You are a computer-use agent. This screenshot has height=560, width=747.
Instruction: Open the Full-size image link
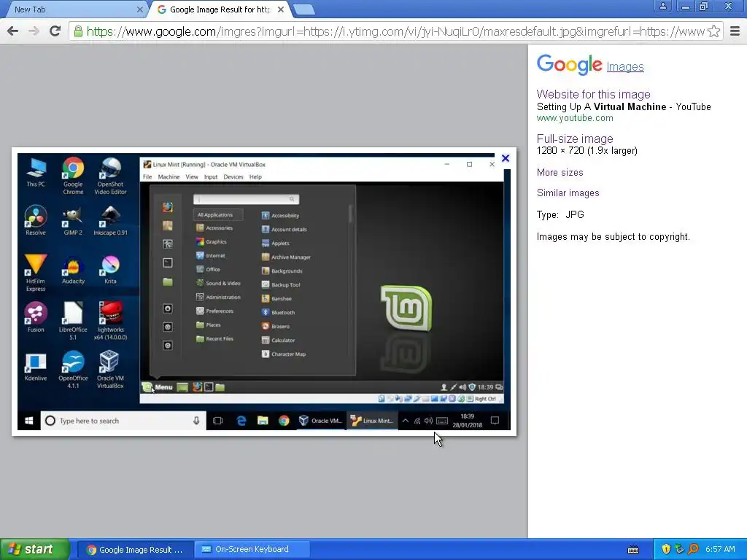coord(575,139)
